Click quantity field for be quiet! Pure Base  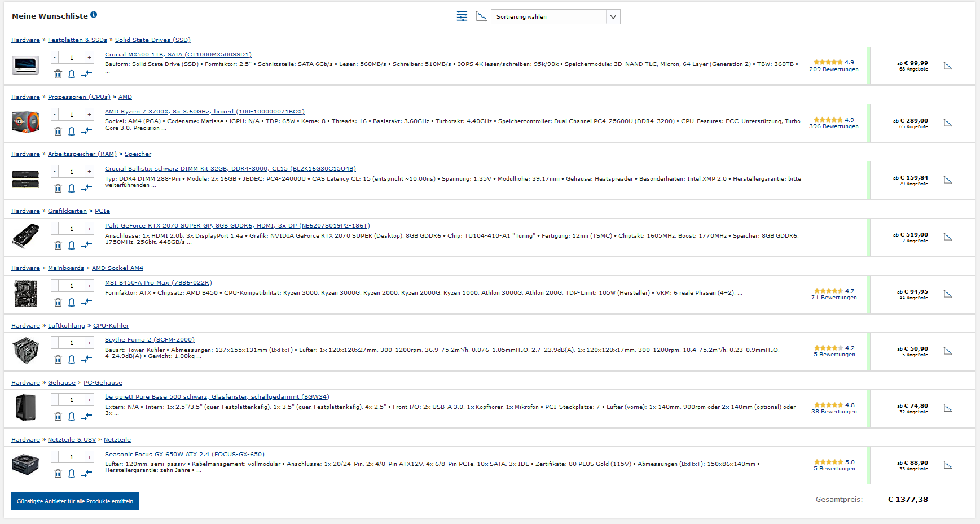point(72,400)
